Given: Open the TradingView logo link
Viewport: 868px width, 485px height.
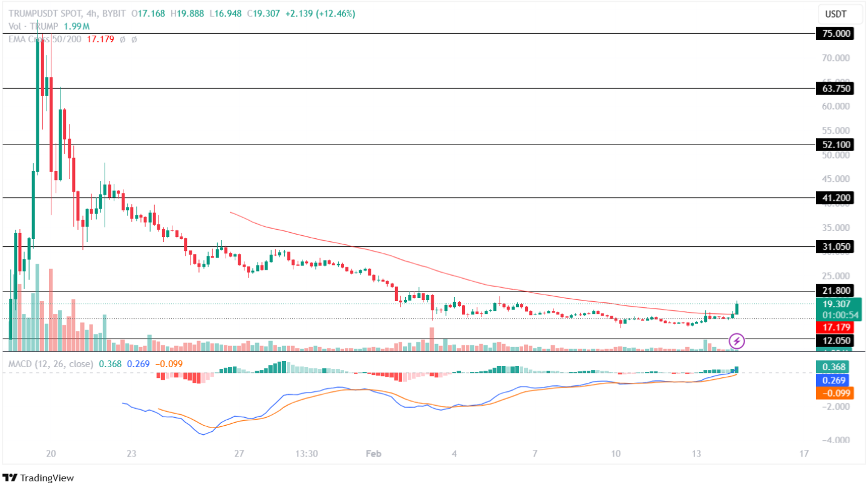Looking at the screenshot, I should tap(38, 478).
